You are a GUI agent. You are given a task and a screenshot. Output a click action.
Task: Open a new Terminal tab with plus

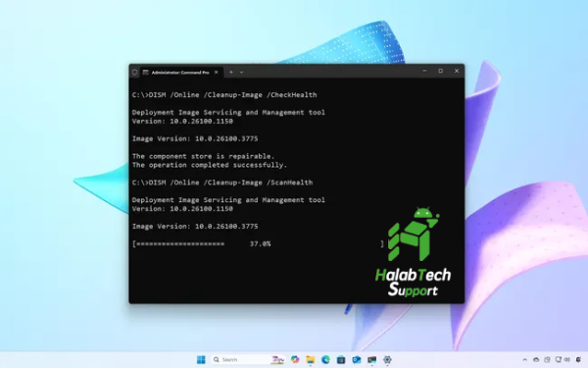point(231,72)
